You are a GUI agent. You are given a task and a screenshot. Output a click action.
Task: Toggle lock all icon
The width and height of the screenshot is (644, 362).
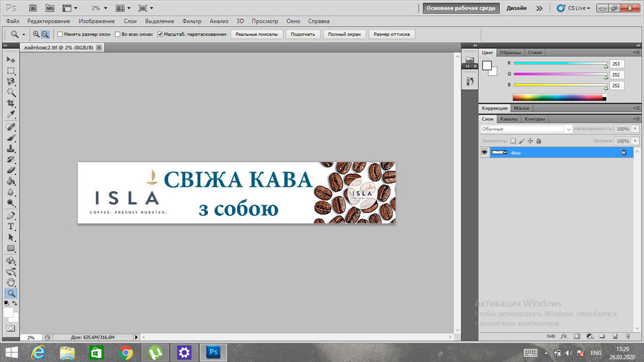[539, 141]
